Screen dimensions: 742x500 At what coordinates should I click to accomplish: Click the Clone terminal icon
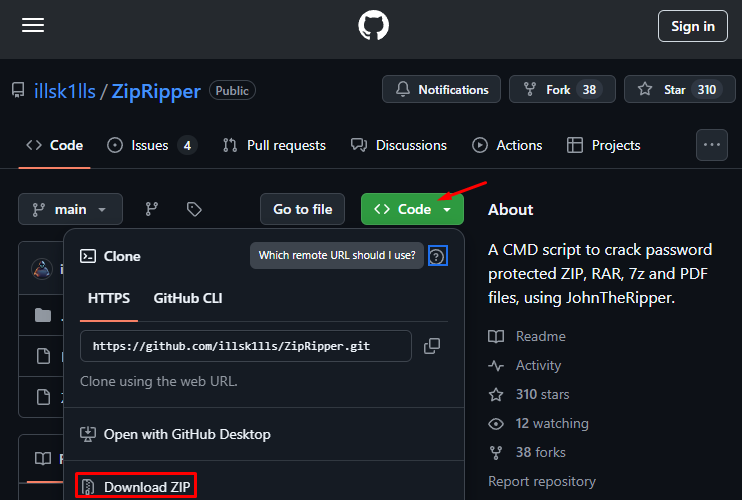click(x=88, y=256)
